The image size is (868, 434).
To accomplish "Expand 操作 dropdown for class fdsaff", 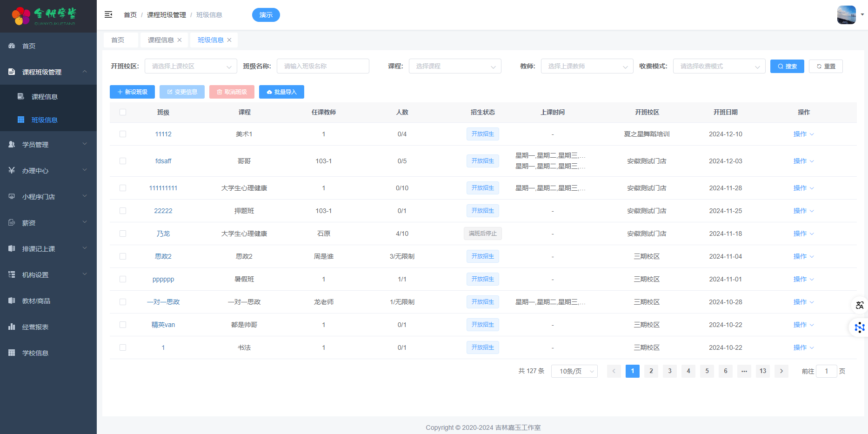I will [803, 161].
